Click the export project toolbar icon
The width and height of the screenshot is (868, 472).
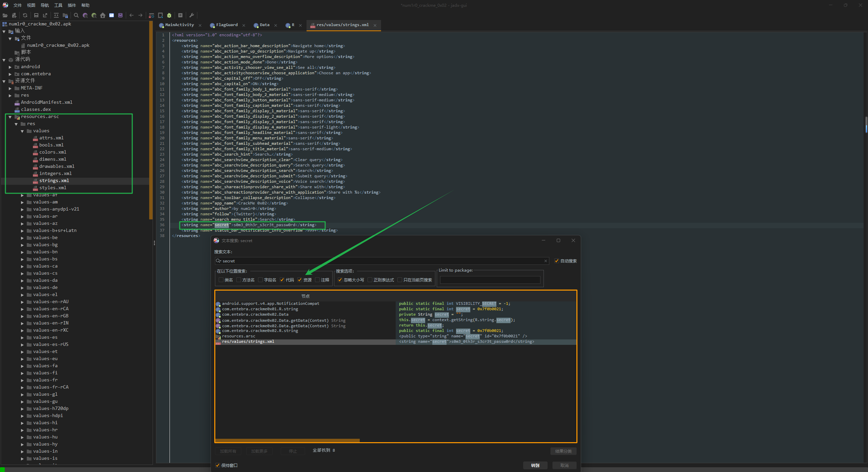point(45,15)
